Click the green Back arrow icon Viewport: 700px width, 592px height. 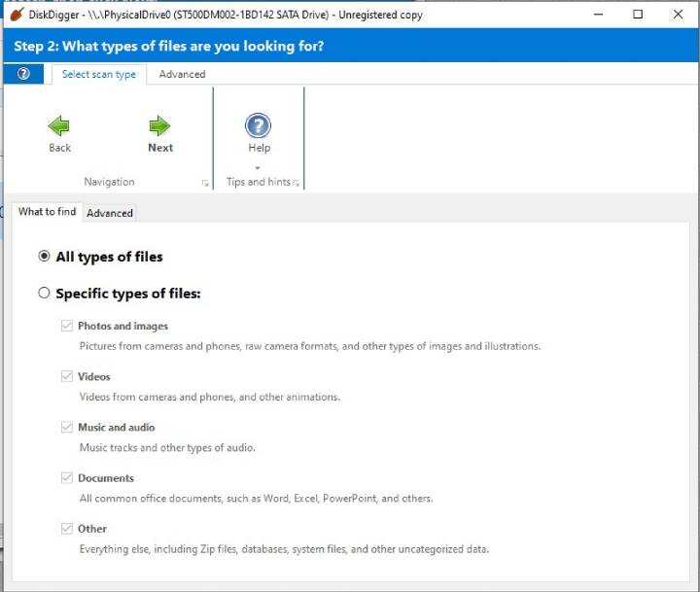[x=59, y=126]
